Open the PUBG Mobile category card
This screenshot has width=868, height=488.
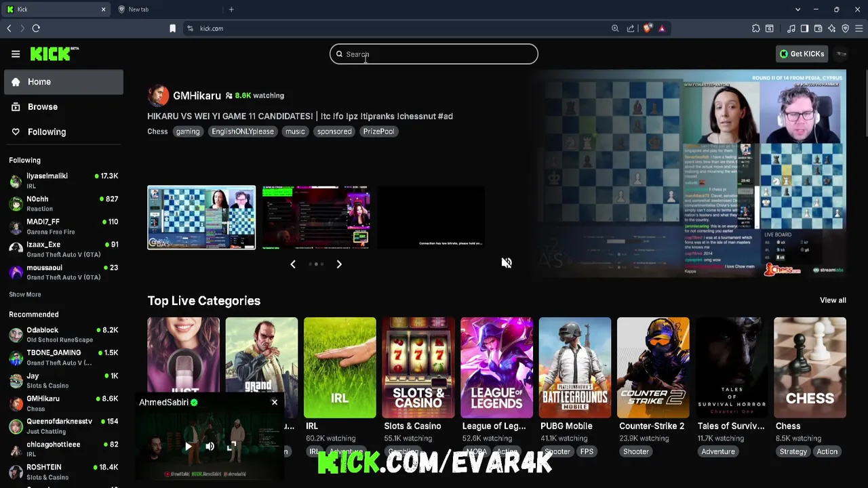pos(575,367)
